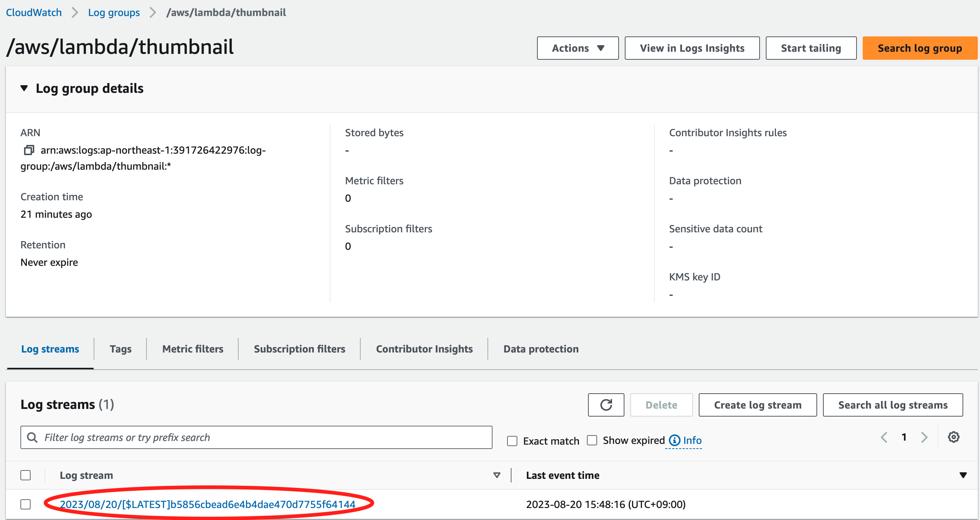Click the Subscription filters count 0
Image resolution: width=980 pixels, height=520 pixels.
coord(348,246)
